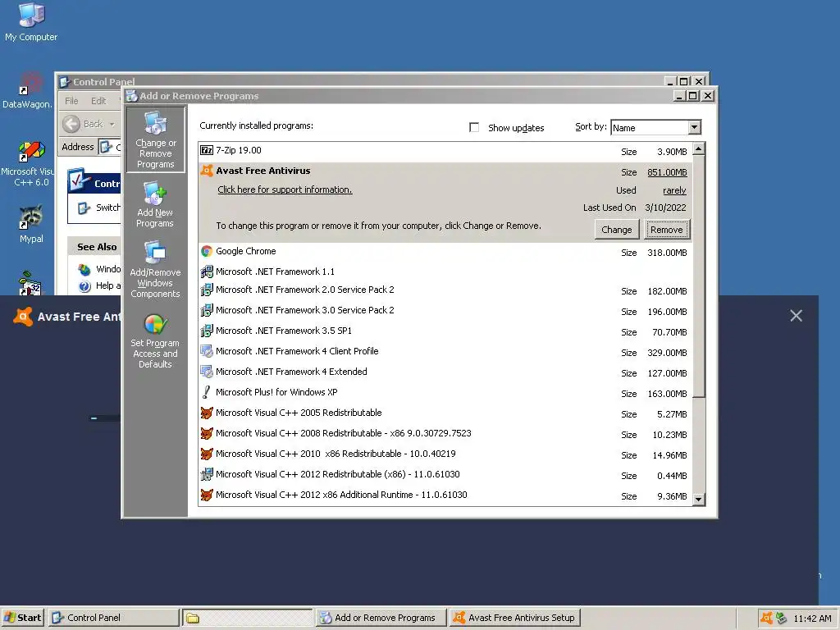Select .NET Framework 4 Client Profile icon
The width and height of the screenshot is (840, 630).
click(207, 351)
